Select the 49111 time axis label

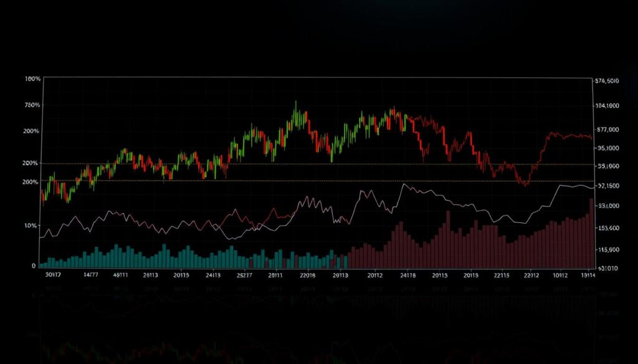click(120, 274)
